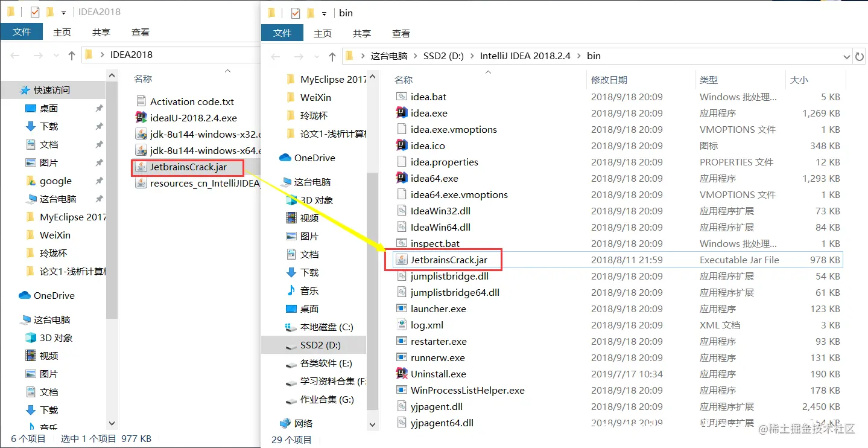This screenshot has width=868, height=448.
Task: Open 共享 tab in bin window
Action: pyautogui.click(x=362, y=33)
